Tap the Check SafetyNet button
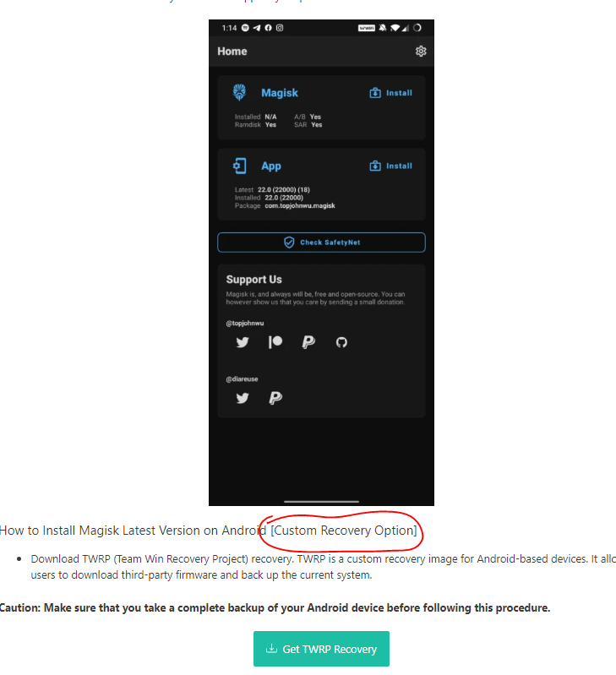The image size is (616, 675). pyautogui.click(x=322, y=242)
